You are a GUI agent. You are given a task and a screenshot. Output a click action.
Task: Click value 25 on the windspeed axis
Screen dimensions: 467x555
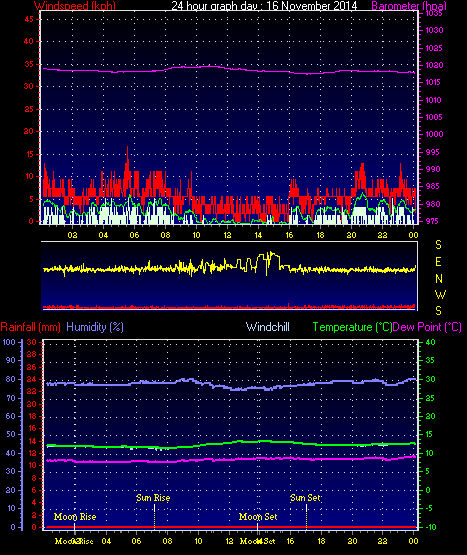tap(29, 109)
